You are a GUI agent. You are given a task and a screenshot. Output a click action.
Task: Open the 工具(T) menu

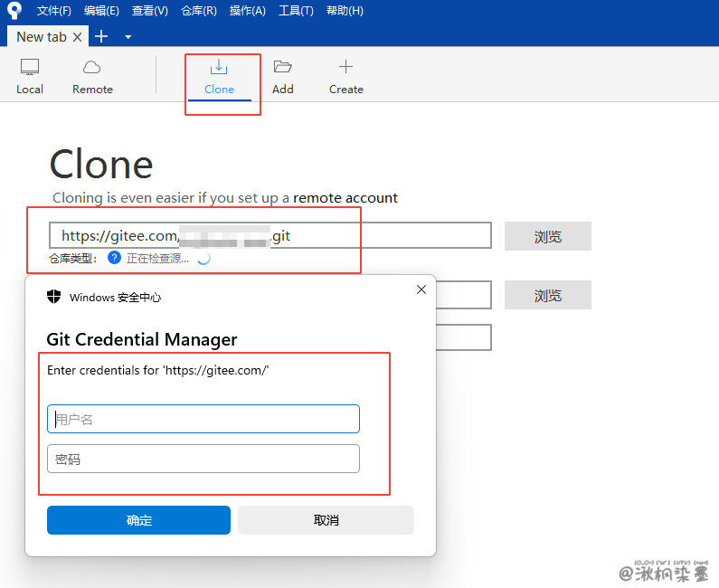296,11
